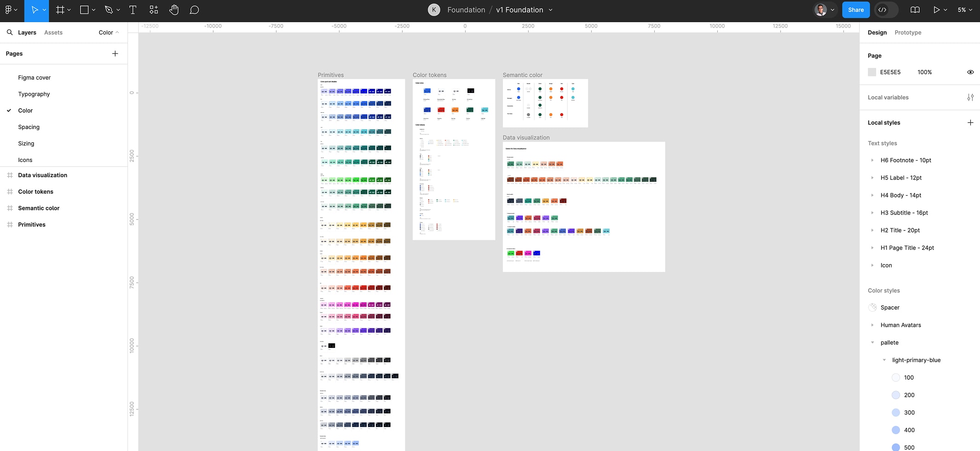Expand H6 Footnote - 10pt style

pyautogui.click(x=872, y=160)
